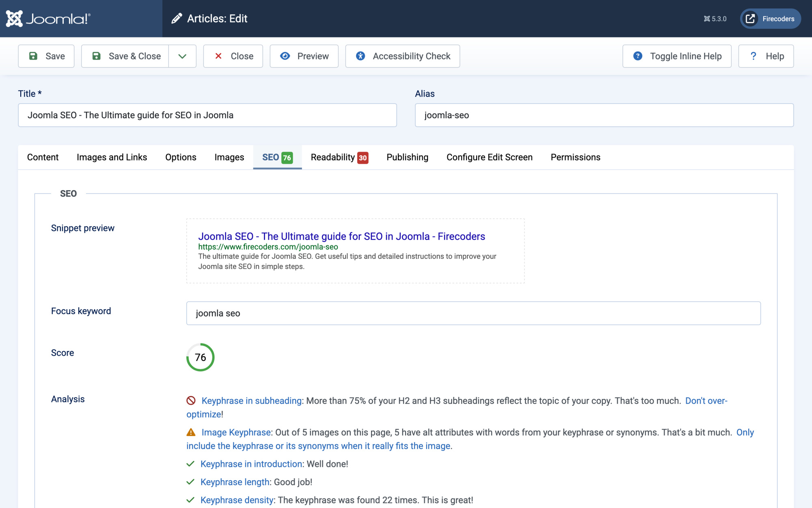Image resolution: width=812 pixels, height=508 pixels.
Task: Click the snippet preview URL
Action: 268,247
